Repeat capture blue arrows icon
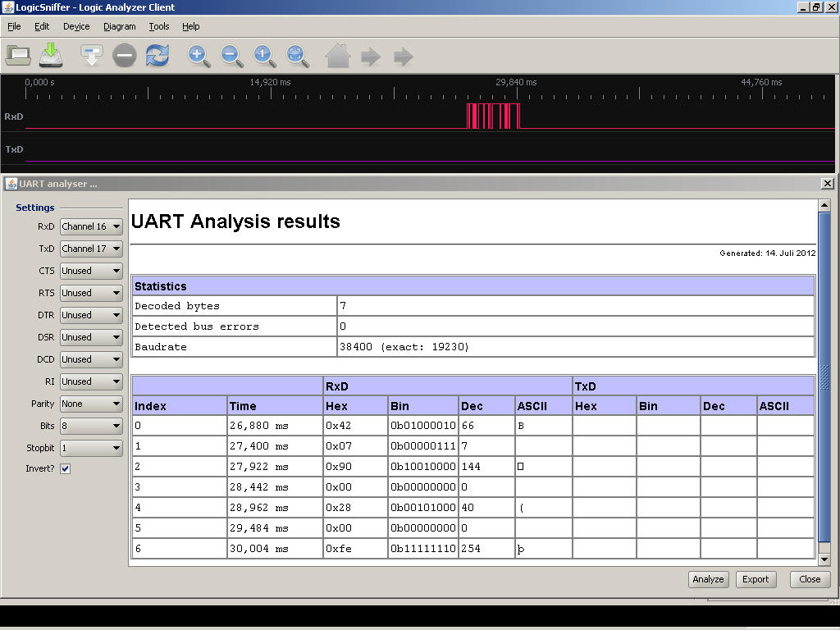The image size is (840, 630). [157, 55]
